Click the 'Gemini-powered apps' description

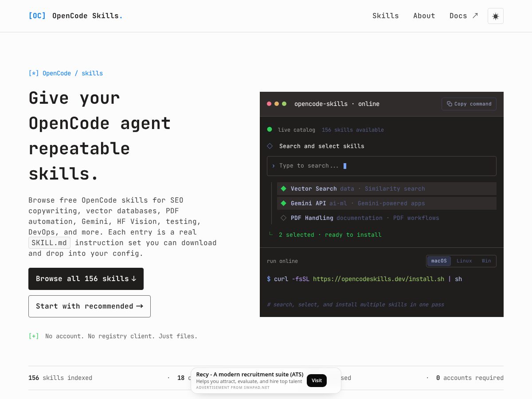tap(391, 203)
